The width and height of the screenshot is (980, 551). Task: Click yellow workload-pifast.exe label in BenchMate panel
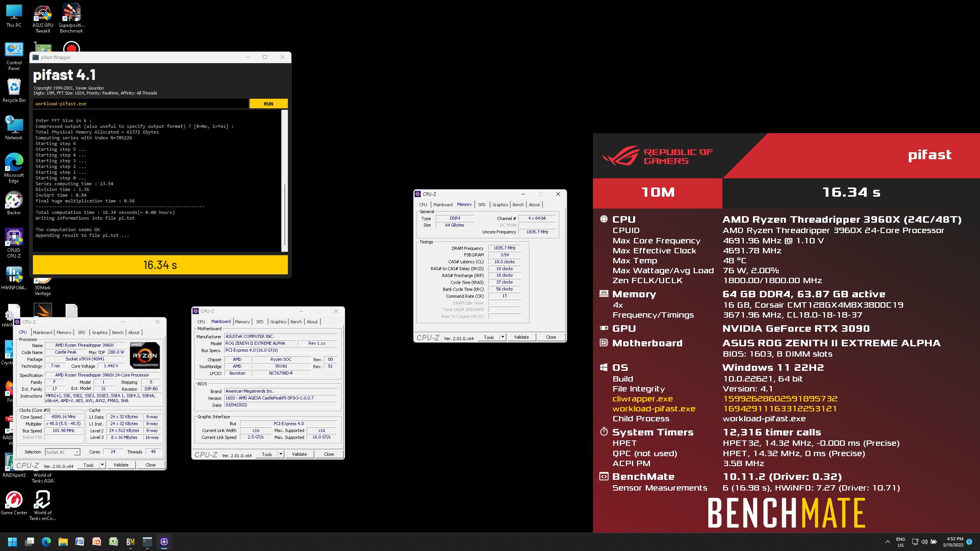pos(654,409)
